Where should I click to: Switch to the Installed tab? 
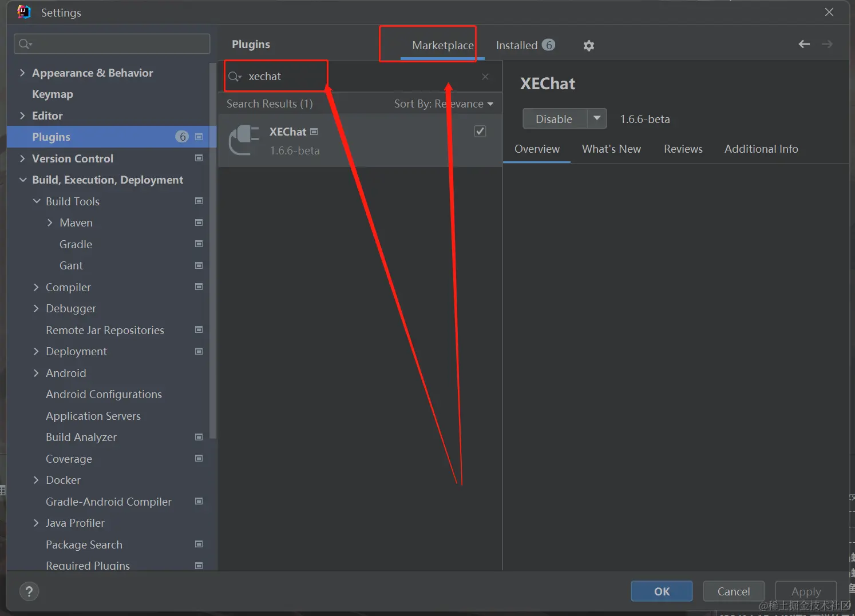point(525,45)
